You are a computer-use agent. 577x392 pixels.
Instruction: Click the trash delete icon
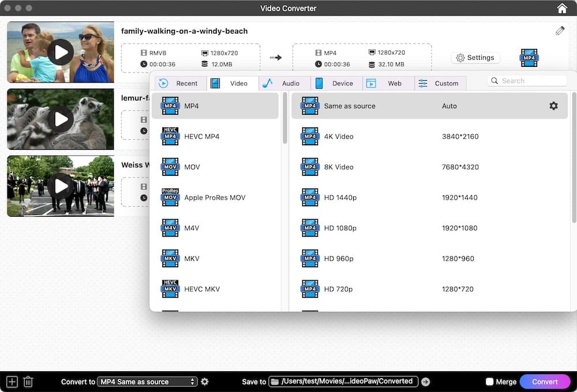(x=28, y=382)
